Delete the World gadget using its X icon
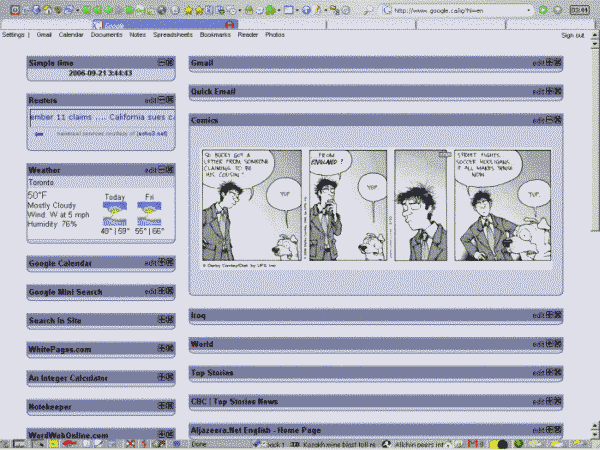600x450 pixels. pyautogui.click(x=558, y=344)
